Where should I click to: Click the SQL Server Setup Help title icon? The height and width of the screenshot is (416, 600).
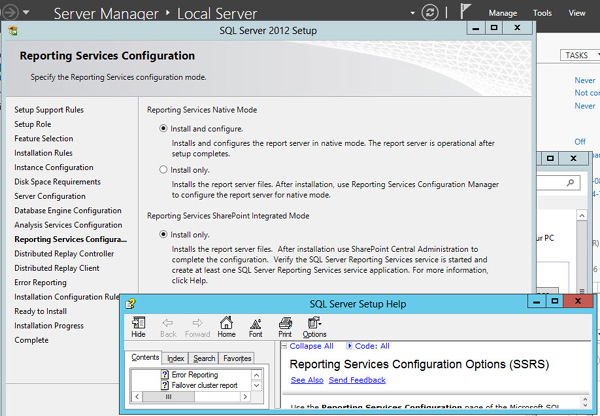(130, 303)
